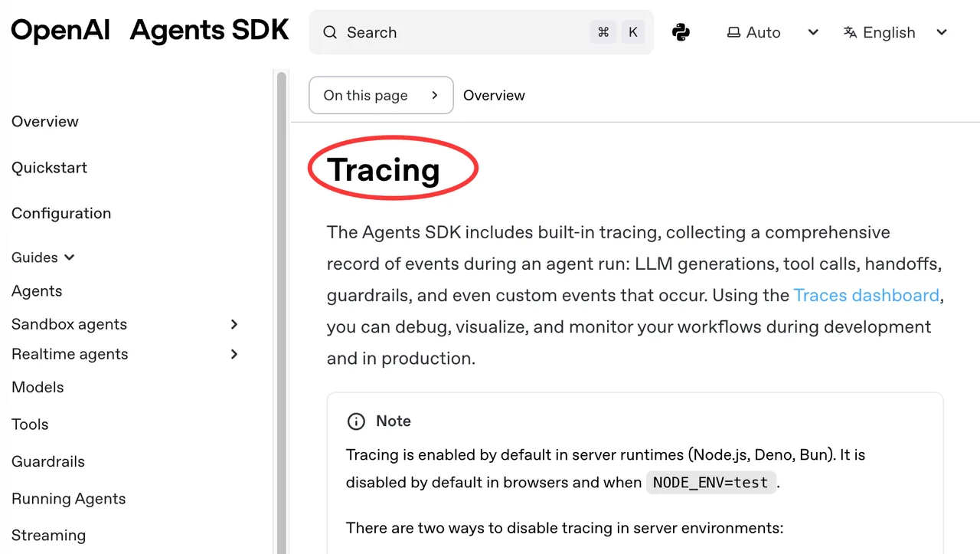
Task: Go to the Overview sidebar page
Action: pos(45,121)
